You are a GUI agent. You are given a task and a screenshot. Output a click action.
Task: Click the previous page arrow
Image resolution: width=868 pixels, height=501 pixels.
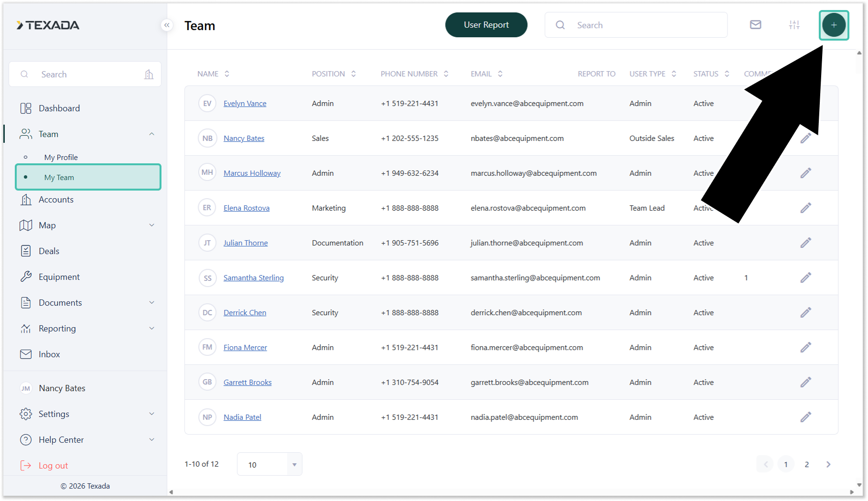765,464
